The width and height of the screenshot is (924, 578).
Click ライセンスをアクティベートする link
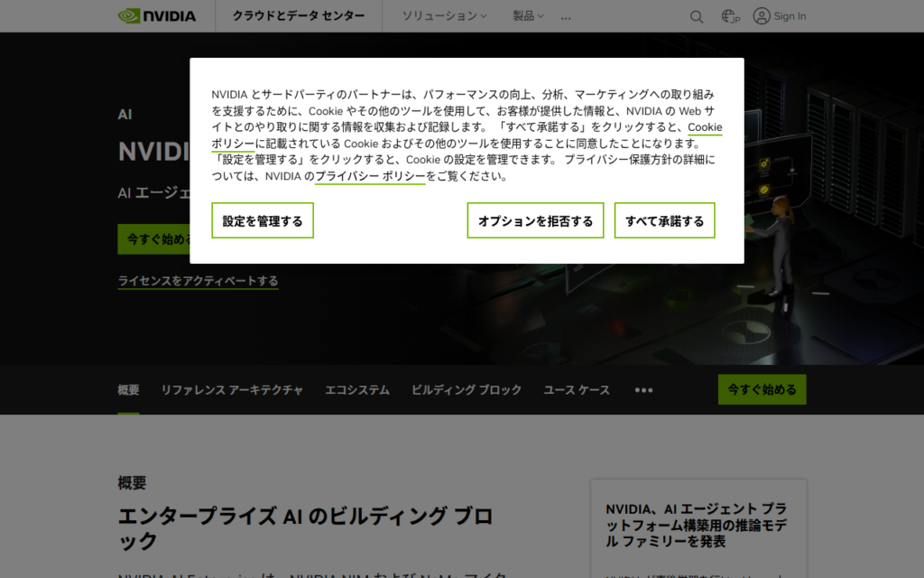click(x=198, y=281)
